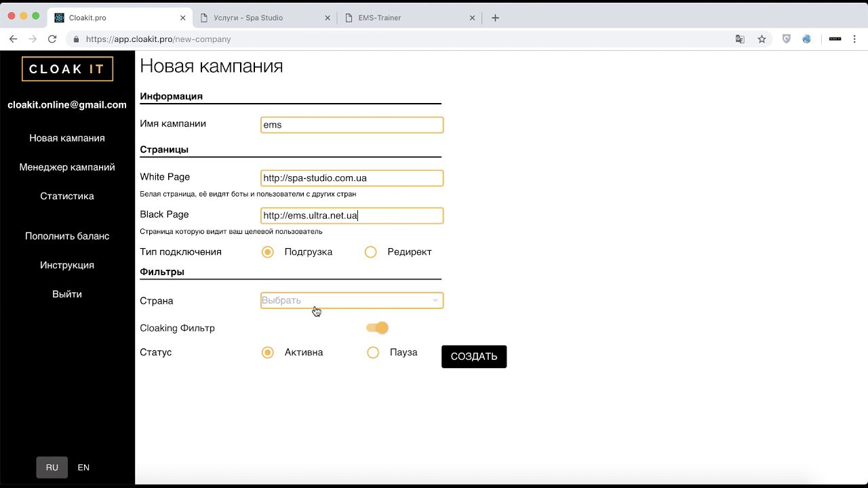
Task: Select the Пауза status radio button
Action: [x=373, y=352]
